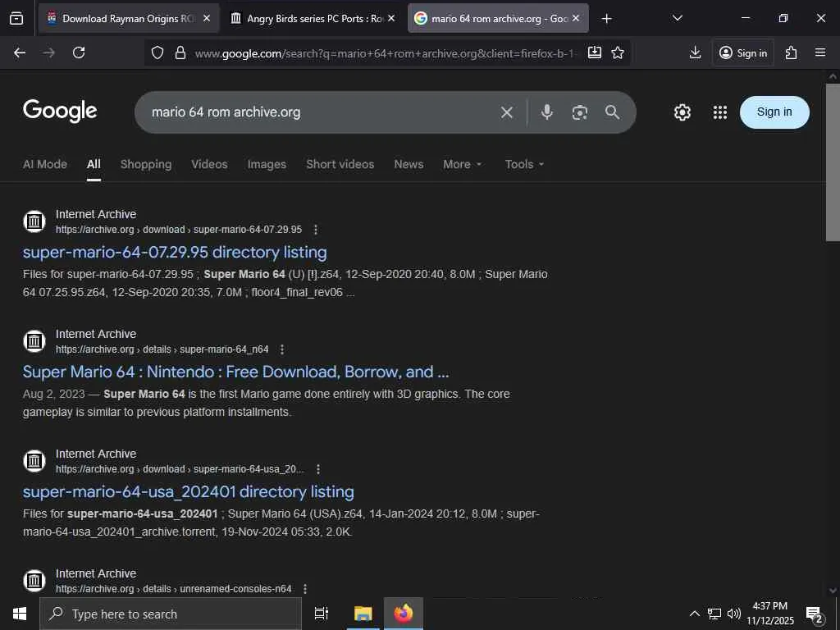Viewport: 840px width, 630px height.
Task: Open Firefox application hamburger menu
Action: 820,52
